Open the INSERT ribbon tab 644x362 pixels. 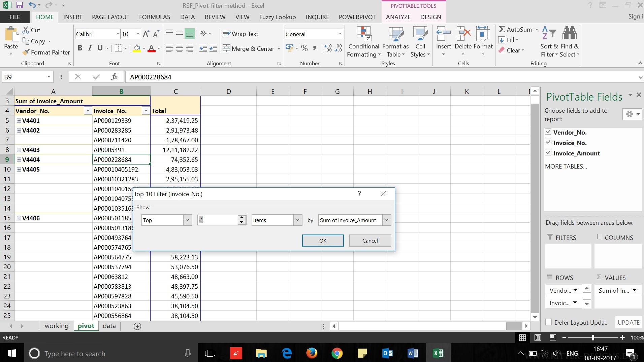tap(73, 17)
